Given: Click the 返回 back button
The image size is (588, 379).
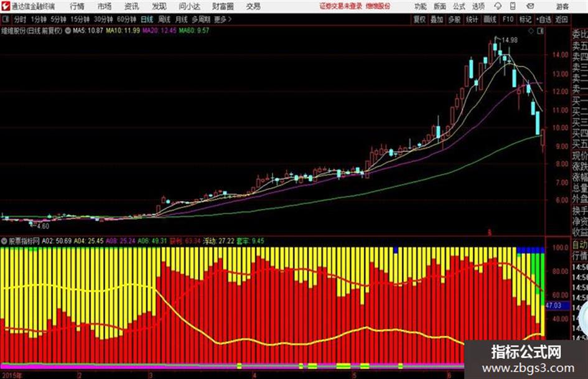Looking at the screenshot, I should coord(561,19).
